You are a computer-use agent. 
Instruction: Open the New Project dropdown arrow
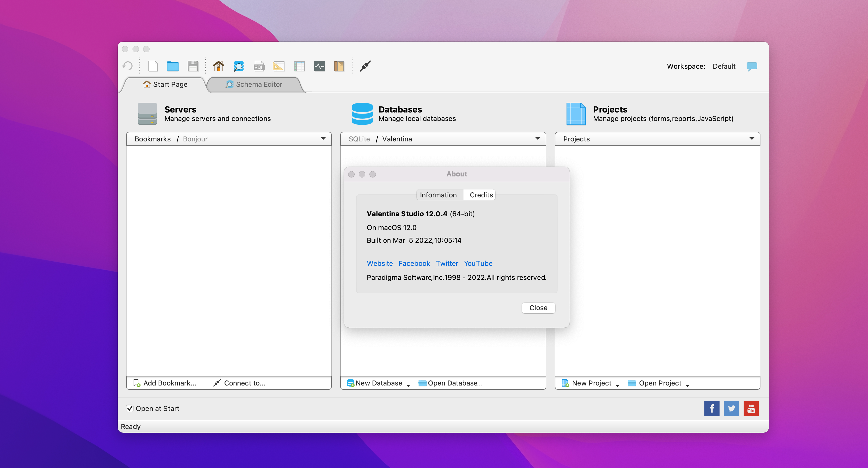pyautogui.click(x=617, y=385)
